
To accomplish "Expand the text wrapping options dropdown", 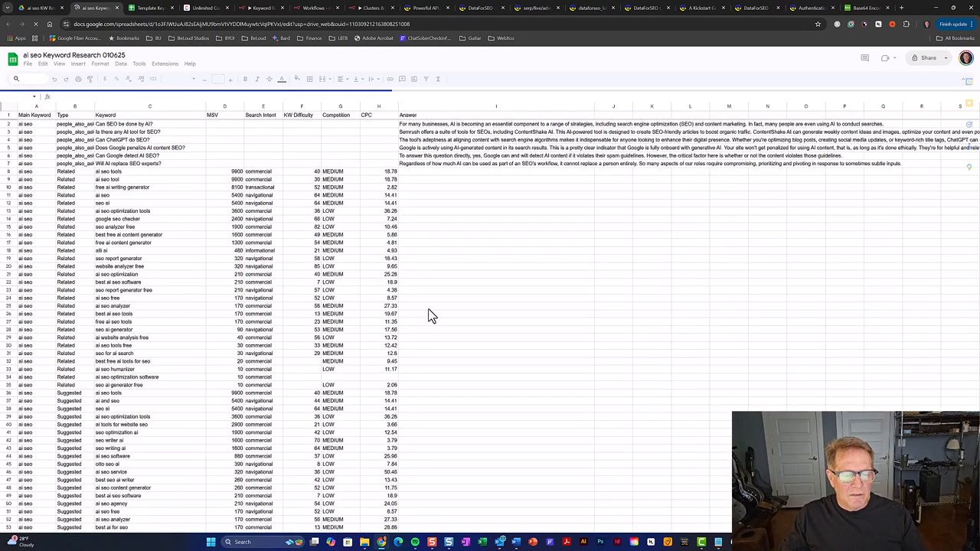I will click(x=377, y=79).
